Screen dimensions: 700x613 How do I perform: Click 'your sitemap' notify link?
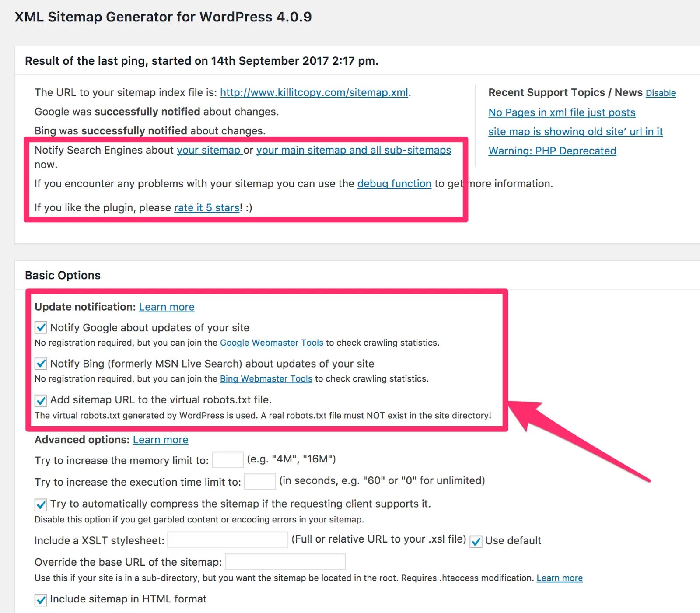tap(210, 150)
